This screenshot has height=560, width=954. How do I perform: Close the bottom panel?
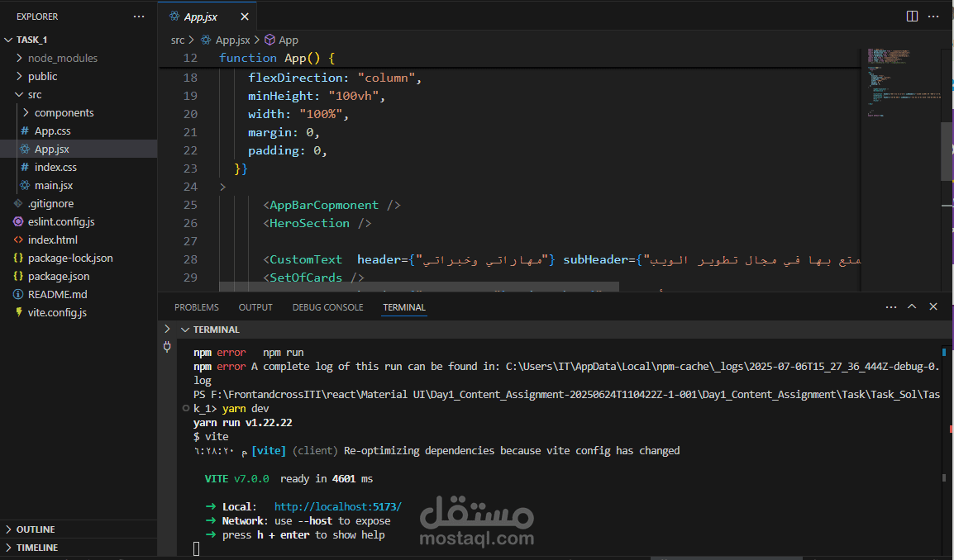pyautogui.click(x=933, y=306)
